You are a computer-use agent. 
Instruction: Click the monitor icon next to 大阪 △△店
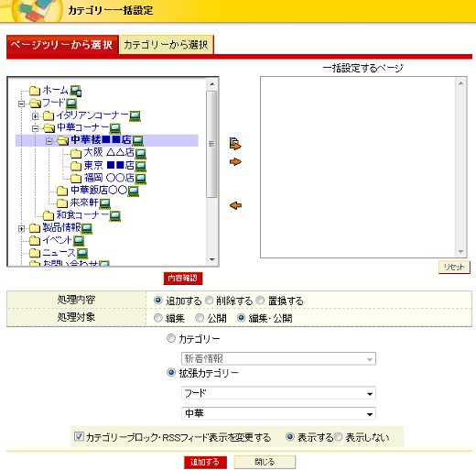pyautogui.click(x=140, y=153)
